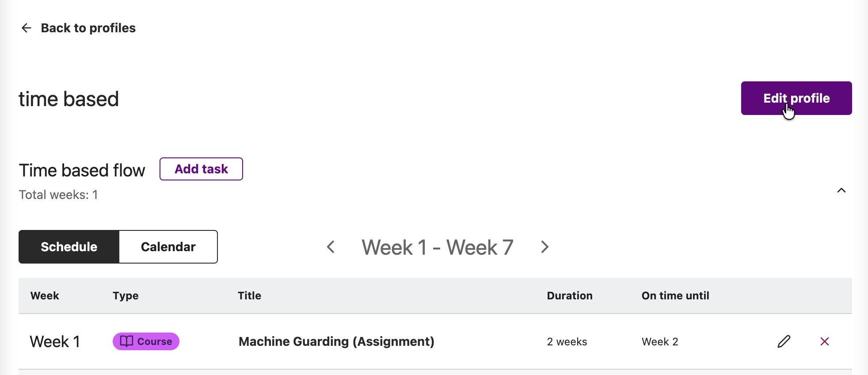
Task: Edit the Machine Guarding task with pencil icon
Action: [x=784, y=341]
